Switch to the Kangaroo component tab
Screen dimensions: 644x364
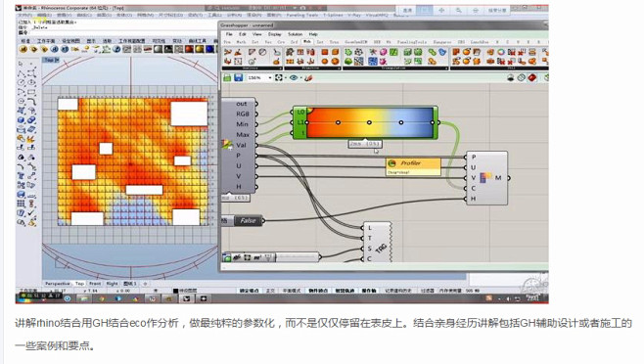442,42
